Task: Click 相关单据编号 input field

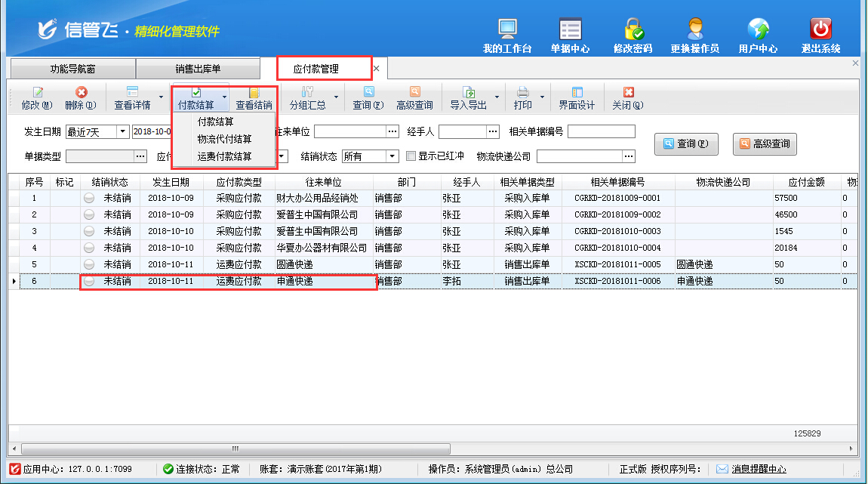Action: 601,132
